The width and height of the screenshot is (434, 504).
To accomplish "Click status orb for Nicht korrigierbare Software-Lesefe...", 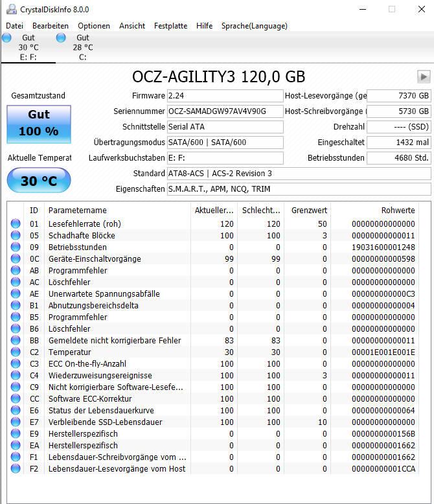I will (x=16, y=387).
